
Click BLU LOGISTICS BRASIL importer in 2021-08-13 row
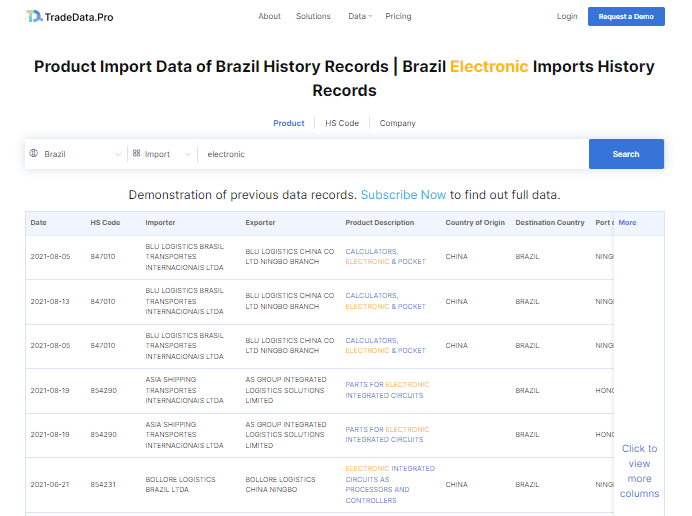184,301
